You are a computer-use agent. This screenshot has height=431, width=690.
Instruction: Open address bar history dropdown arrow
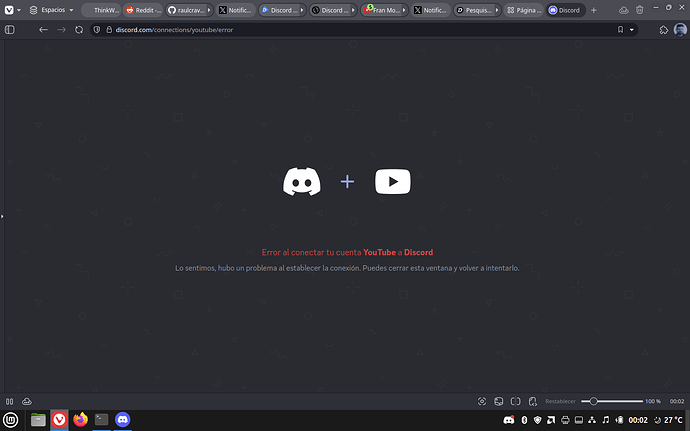pos(631,29)
